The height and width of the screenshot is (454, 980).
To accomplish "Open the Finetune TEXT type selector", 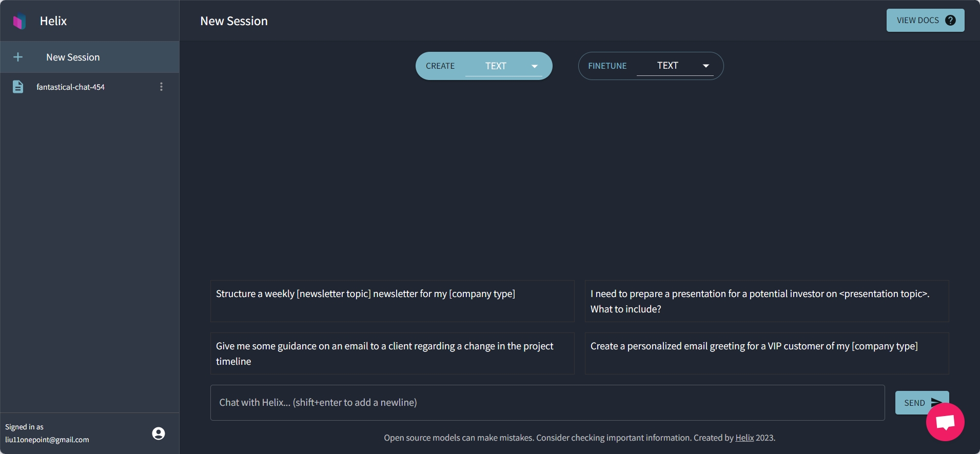I will click(675, 66).
